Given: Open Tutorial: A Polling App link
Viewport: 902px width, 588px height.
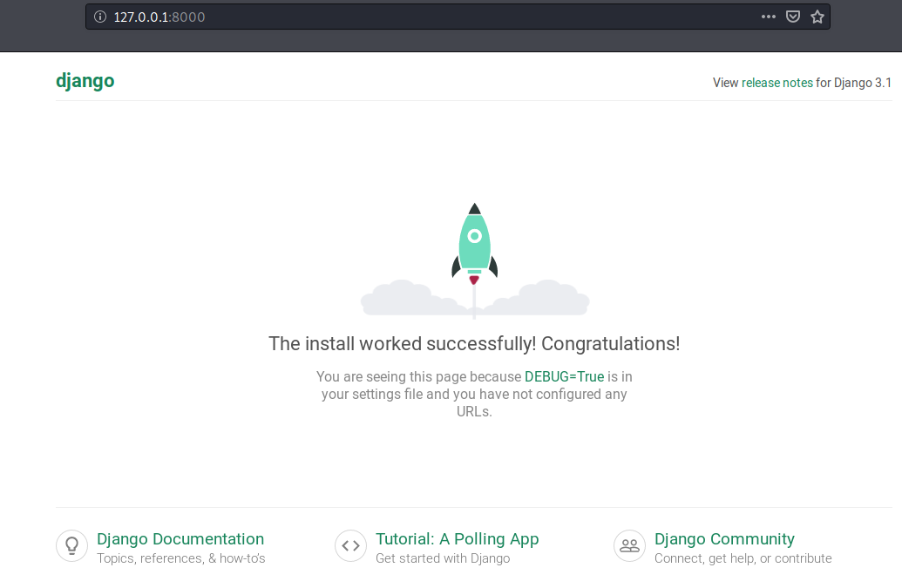Looking at the screenshot, I should [458, 539].
